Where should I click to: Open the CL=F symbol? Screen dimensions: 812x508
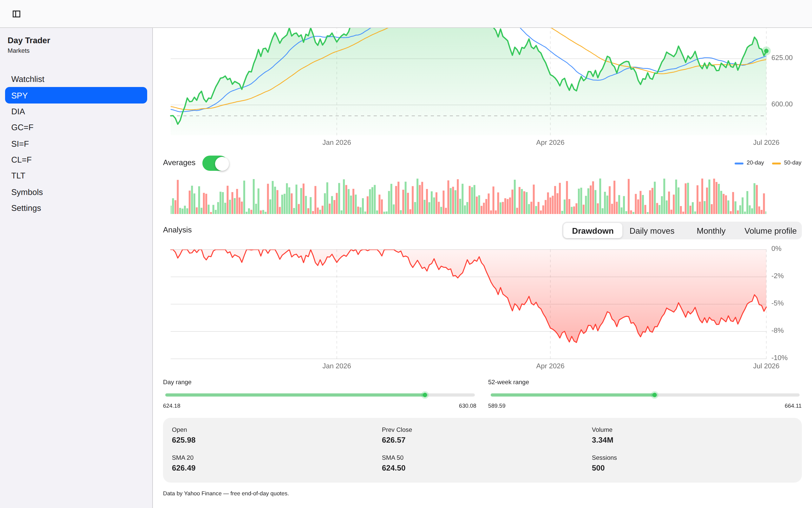point(76,160)
